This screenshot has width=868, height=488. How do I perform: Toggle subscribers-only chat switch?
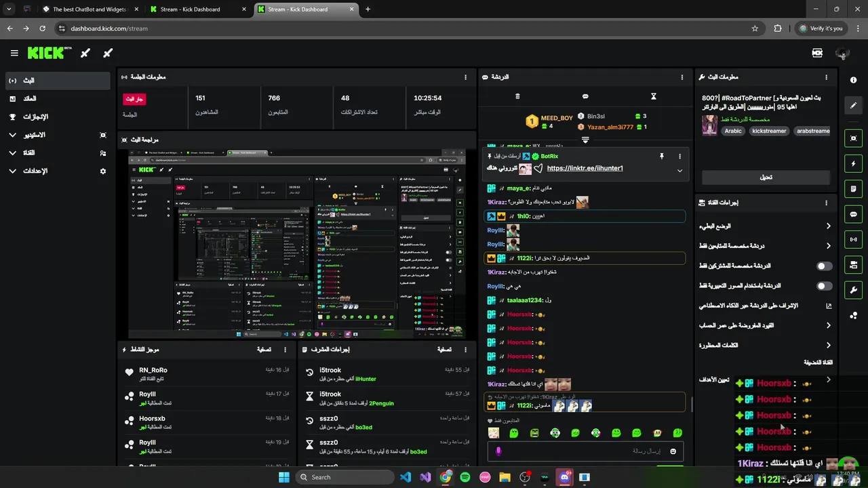tap(824, 266)
